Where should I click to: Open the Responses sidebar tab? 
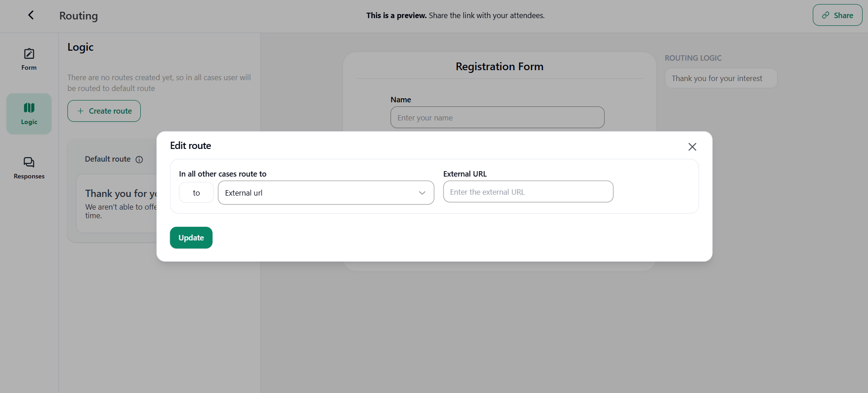pos(29,168)
